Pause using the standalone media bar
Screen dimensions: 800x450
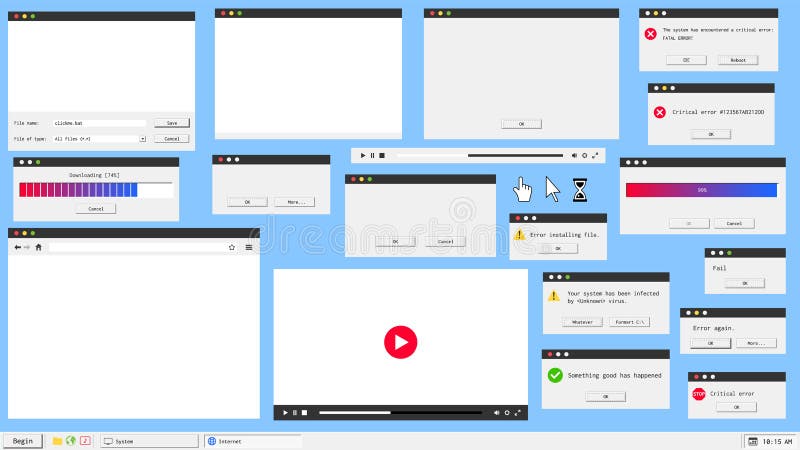coord(372,156)
